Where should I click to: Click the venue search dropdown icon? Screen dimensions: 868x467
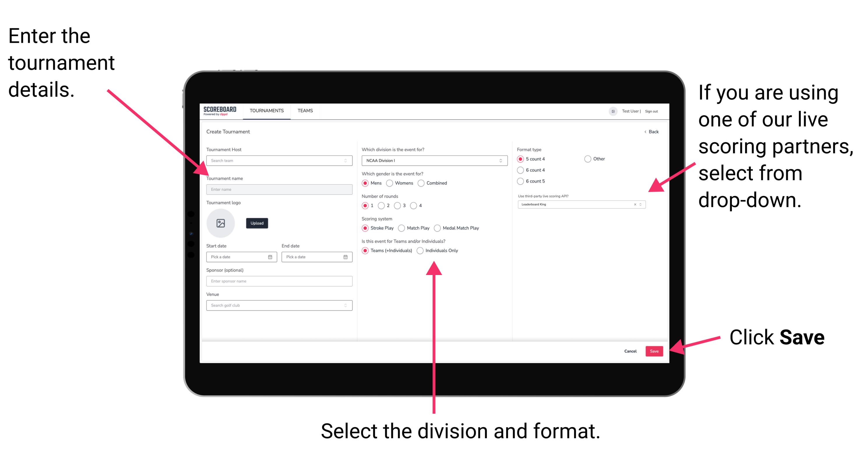coord(345,305)
